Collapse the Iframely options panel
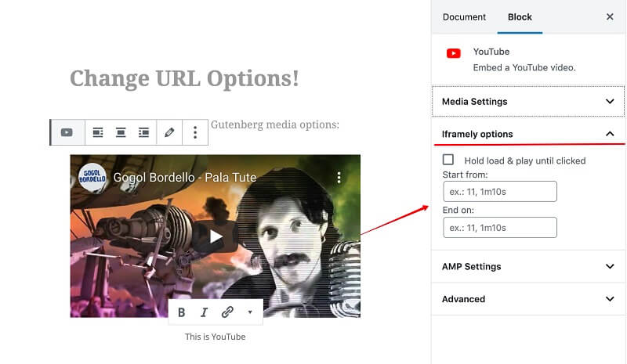Viewport: 627px width, 364px height. click(528, 134)
